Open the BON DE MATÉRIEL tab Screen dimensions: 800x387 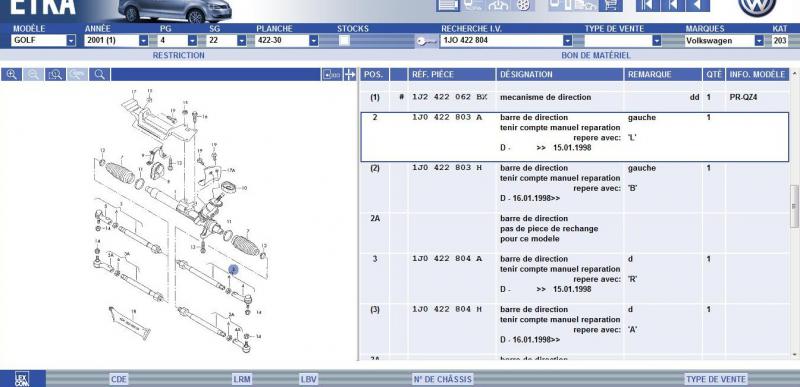point(596,55)
